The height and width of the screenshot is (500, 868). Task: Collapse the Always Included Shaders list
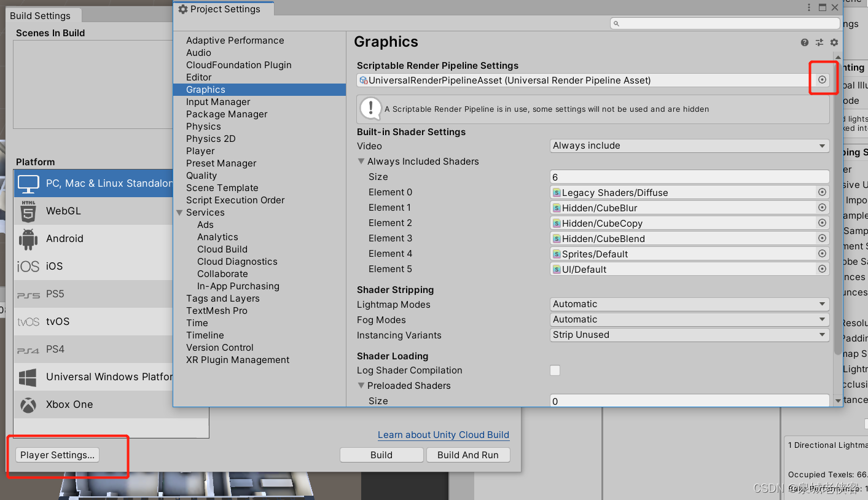pos(361,161)
